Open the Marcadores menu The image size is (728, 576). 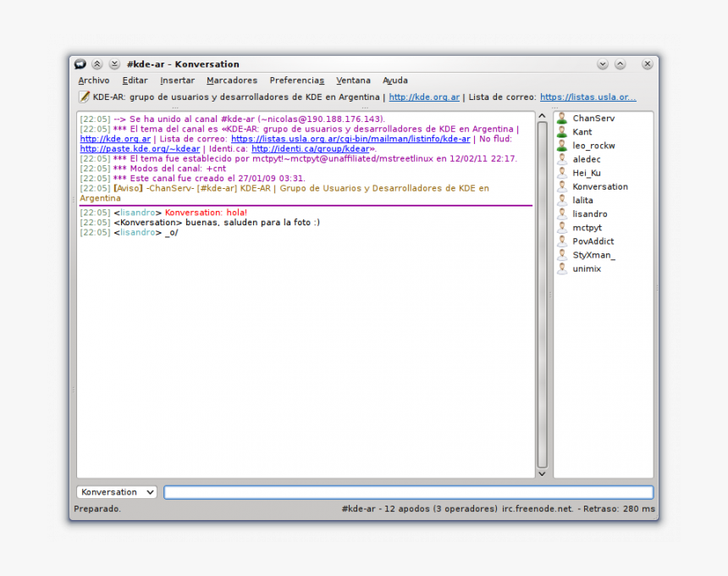point(232,80)
